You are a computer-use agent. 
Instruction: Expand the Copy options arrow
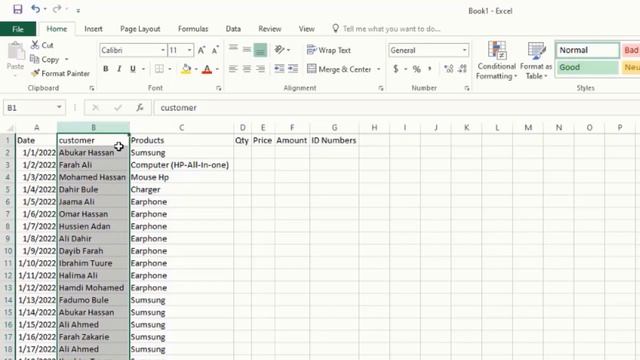pos(67,60)
